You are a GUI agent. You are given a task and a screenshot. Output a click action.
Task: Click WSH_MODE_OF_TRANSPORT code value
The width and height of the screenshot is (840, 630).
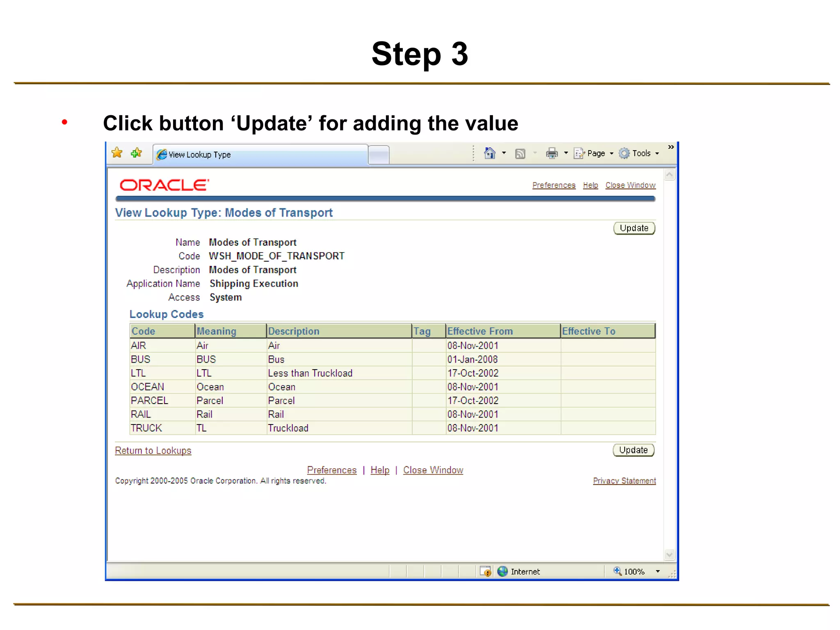pyautogui.click(x=277, y=256)
